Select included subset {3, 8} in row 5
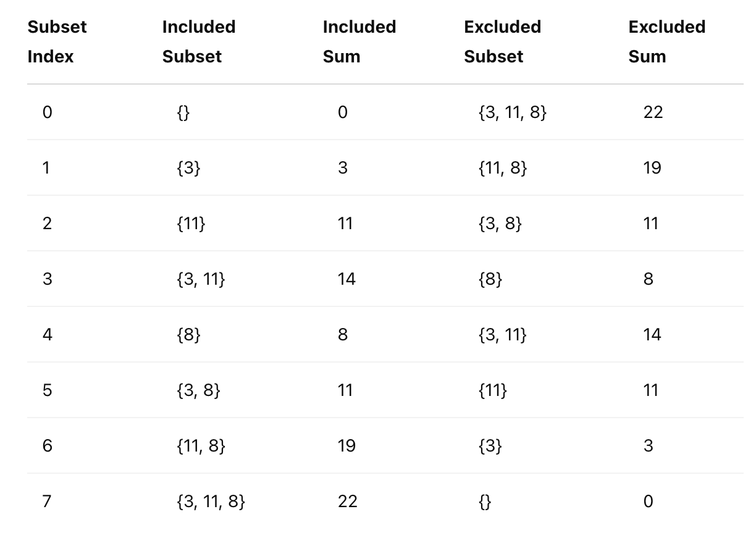Image resolution: width=756 pixels, height=551 pixels. click(x=198, y=390)
